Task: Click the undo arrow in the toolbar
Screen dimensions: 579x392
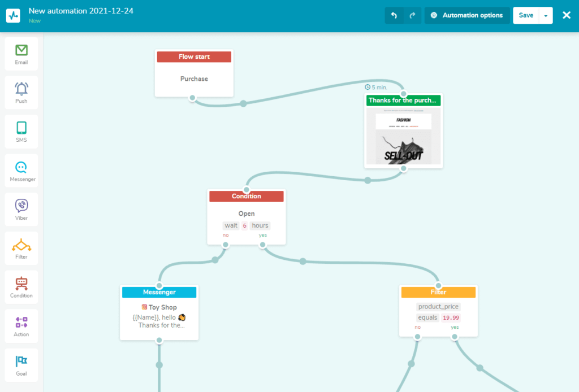Action: click(x=394, y=15)
